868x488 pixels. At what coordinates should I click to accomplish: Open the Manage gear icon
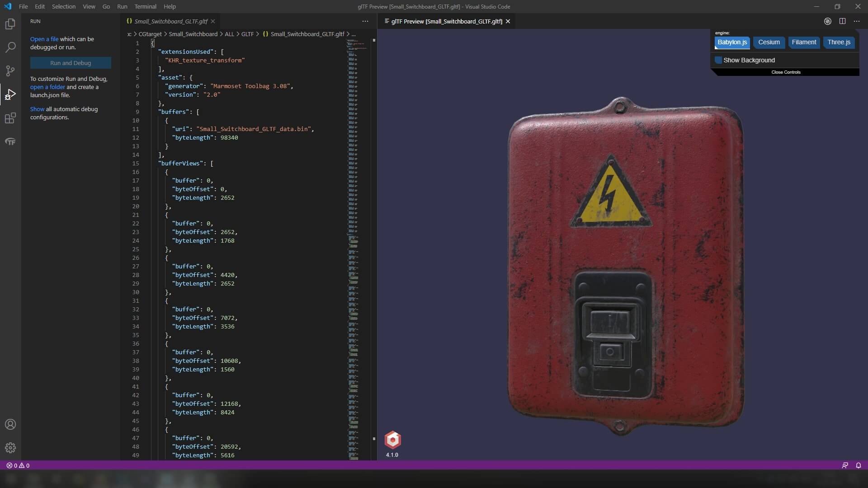[10, 448]
